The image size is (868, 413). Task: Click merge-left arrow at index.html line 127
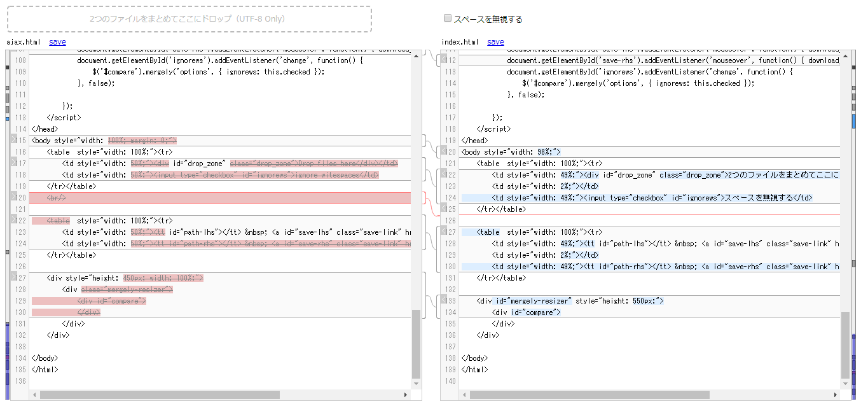444,232
